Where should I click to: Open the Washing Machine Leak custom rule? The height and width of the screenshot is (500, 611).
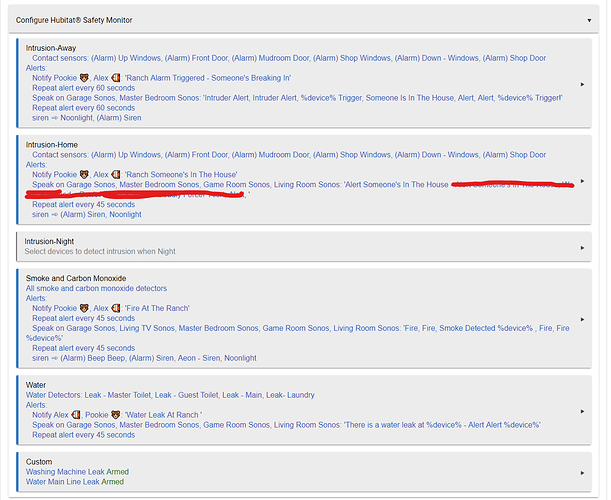pos(77,472)
